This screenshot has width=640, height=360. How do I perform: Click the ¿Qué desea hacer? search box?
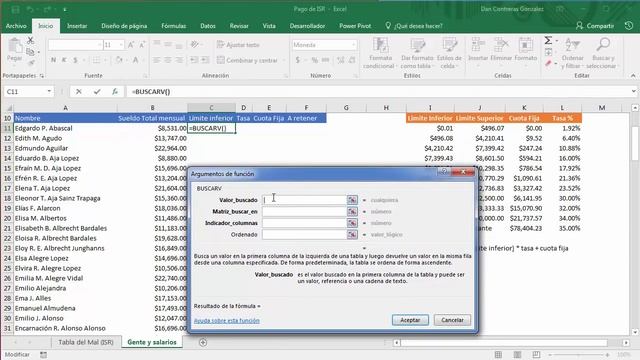click(414, 26)
